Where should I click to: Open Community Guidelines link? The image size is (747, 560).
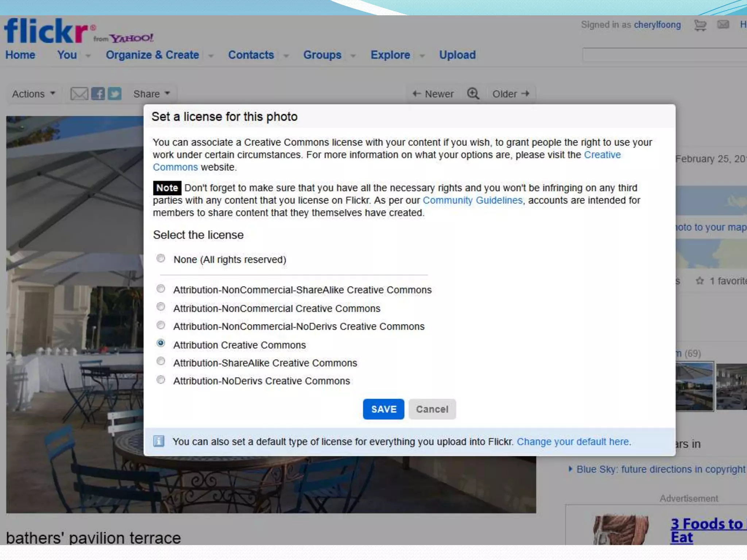coord(472,200)
